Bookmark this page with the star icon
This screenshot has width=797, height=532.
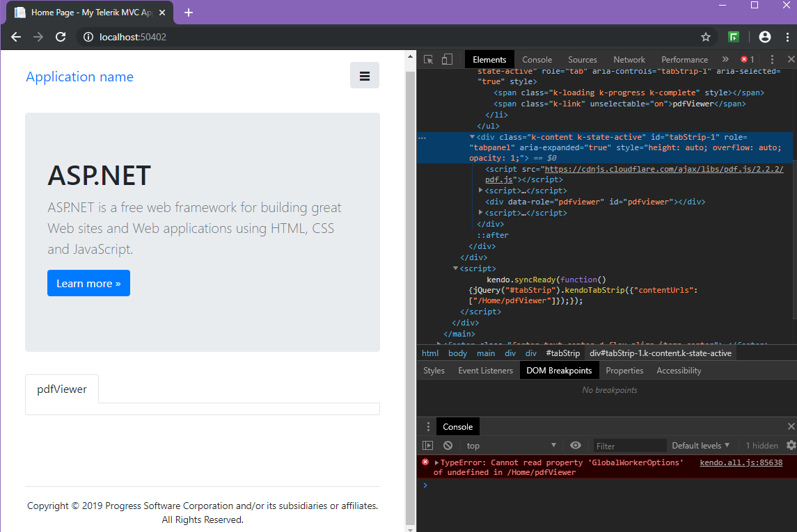[706, 37]
